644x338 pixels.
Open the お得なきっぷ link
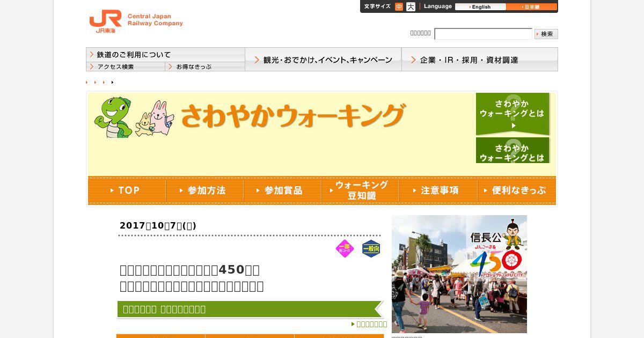coord(205,67)
